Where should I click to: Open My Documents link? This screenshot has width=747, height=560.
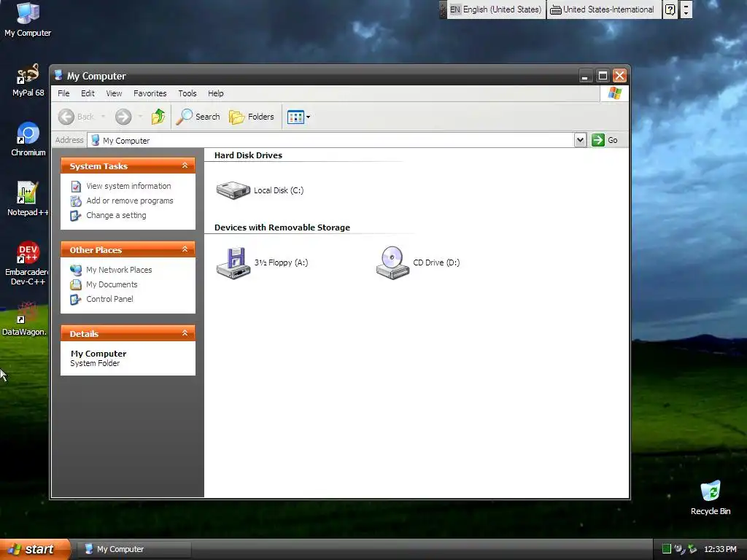[x=112, y=285]
